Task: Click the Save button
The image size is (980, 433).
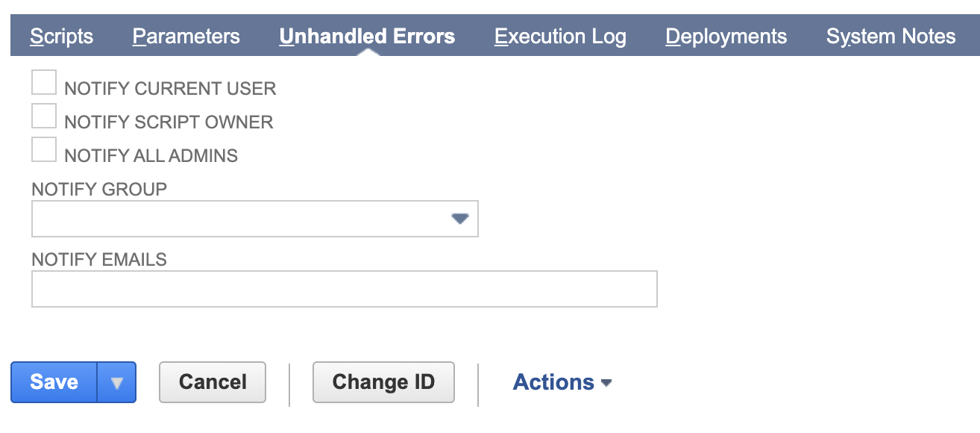Action: pyautogui.click(x=53, y=382)
